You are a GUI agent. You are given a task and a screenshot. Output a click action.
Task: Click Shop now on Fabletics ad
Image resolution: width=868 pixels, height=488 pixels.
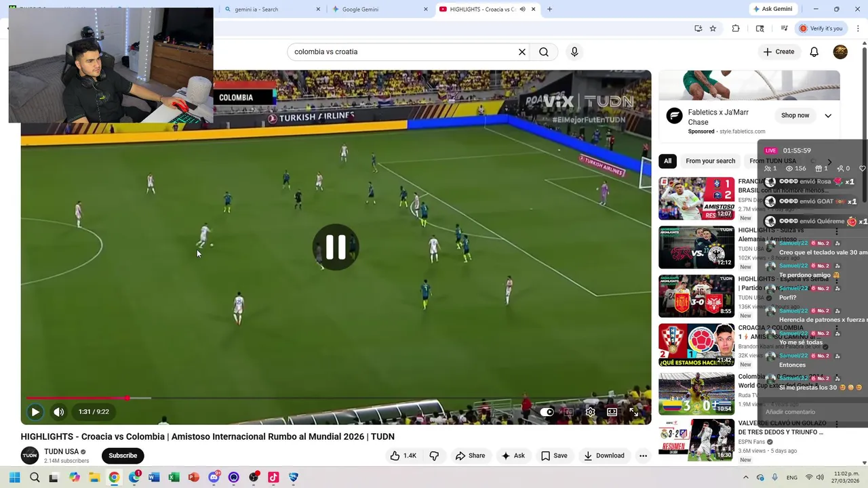tap(795, 115)
